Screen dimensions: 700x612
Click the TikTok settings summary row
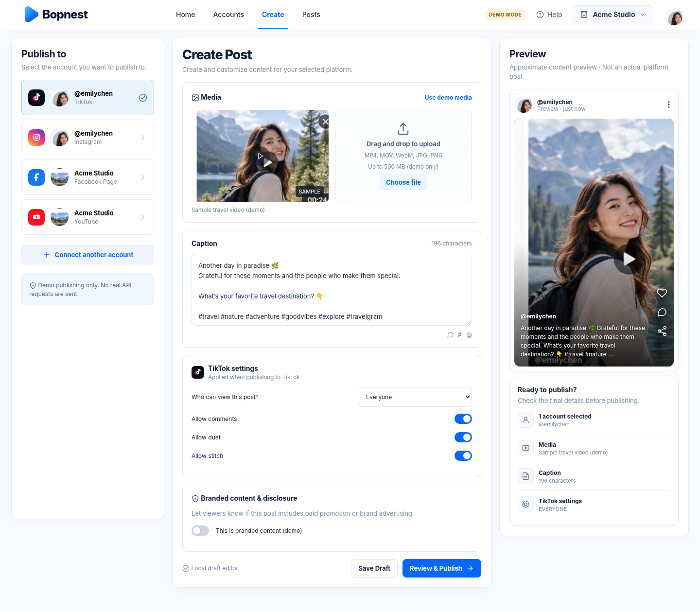pyautogui.click(x=594, y=505)
